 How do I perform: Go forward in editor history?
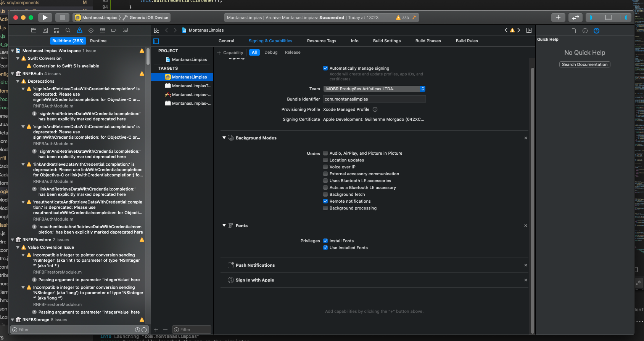coord(175,30)
